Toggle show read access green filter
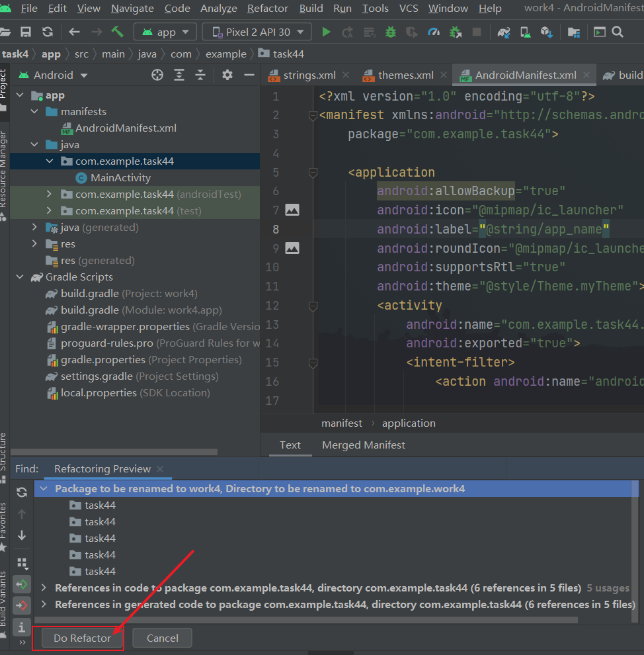 (x=22, y=584)
